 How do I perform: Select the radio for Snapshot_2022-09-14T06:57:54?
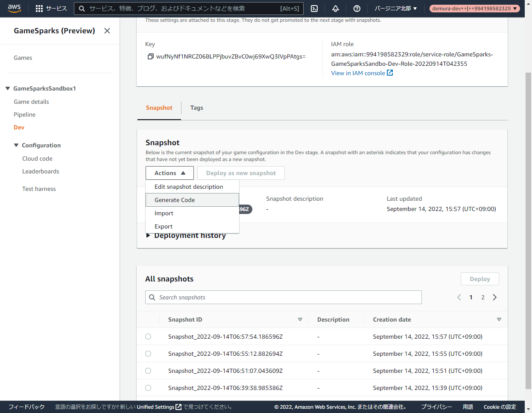coord(148,336)
